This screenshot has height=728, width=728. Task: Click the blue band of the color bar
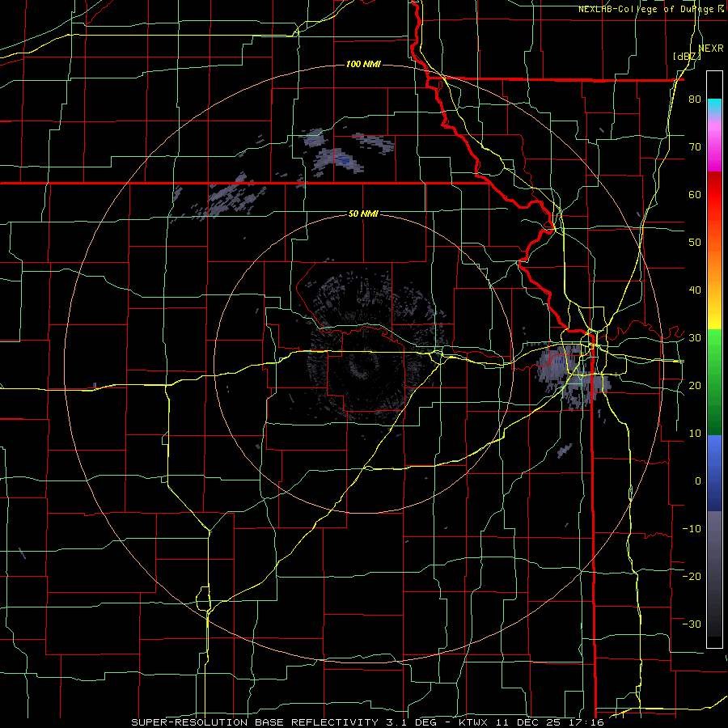714,473
